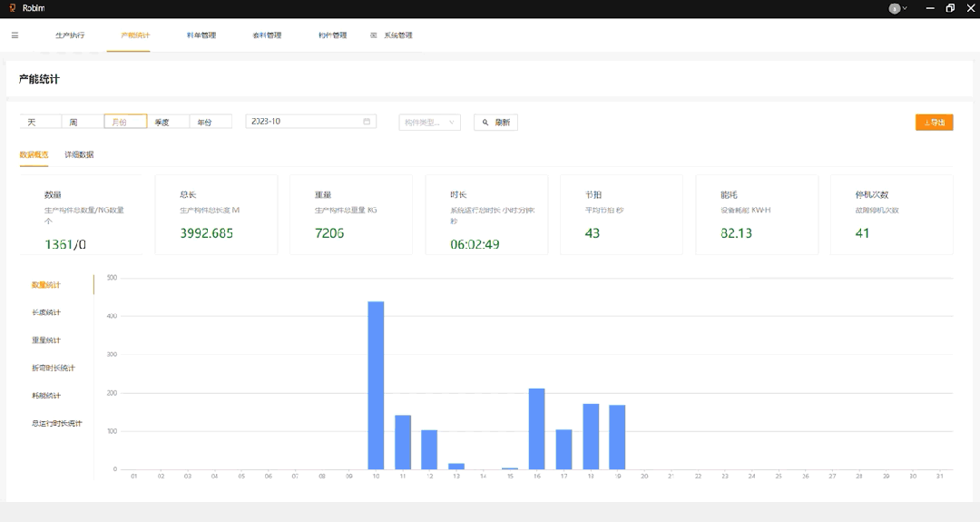Open the 套料管理 menu
The height and width of the screenshot is (522, 980).
(x=267, y=35)
